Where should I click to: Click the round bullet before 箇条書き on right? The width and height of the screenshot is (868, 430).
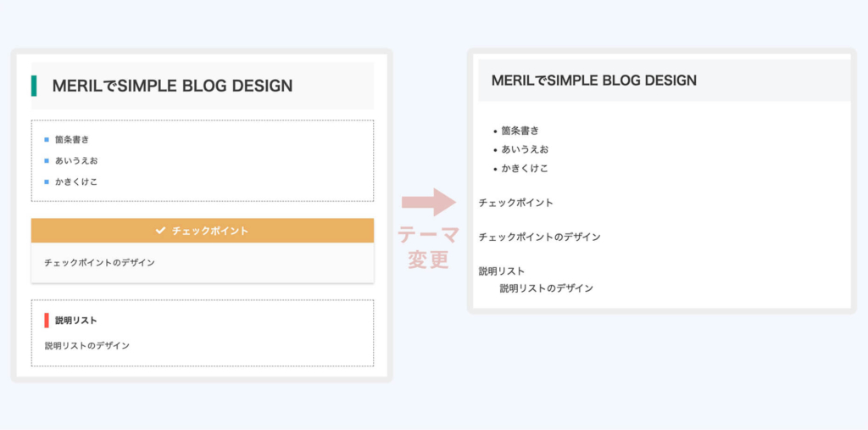coord(495,131)
